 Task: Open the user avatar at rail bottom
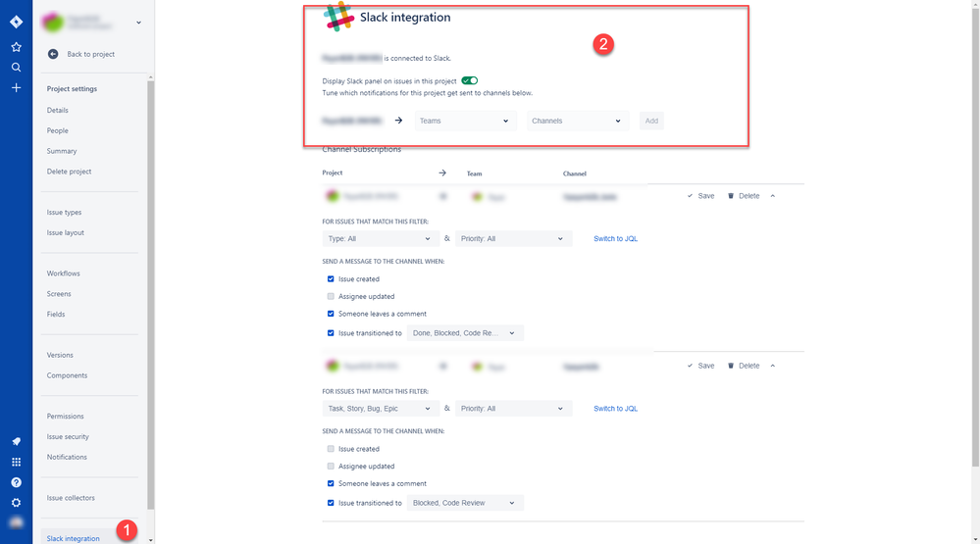pyautogui.click(x=17, y=522)
